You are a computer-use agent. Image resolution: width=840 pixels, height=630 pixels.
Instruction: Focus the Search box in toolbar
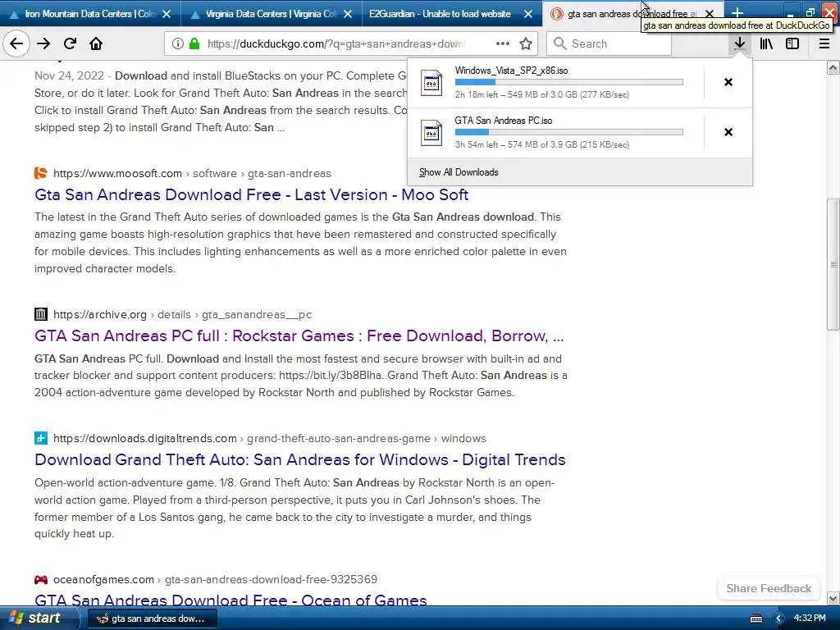point(609,44)
